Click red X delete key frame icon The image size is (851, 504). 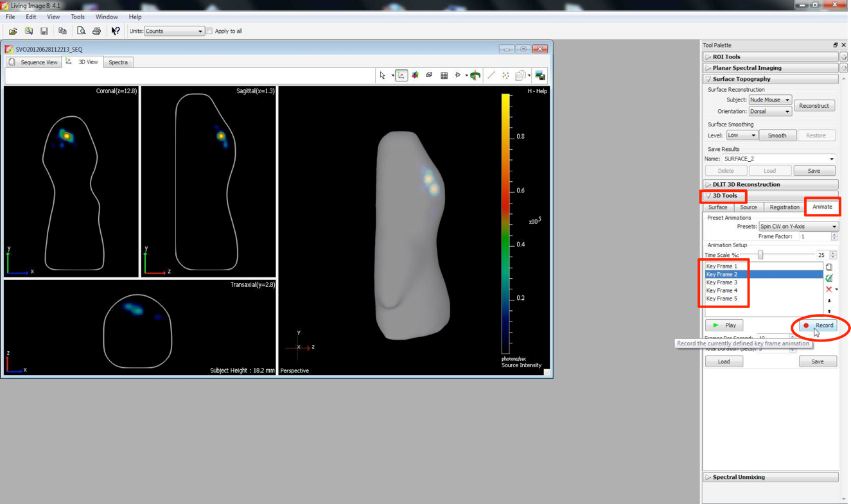point(829,290)
